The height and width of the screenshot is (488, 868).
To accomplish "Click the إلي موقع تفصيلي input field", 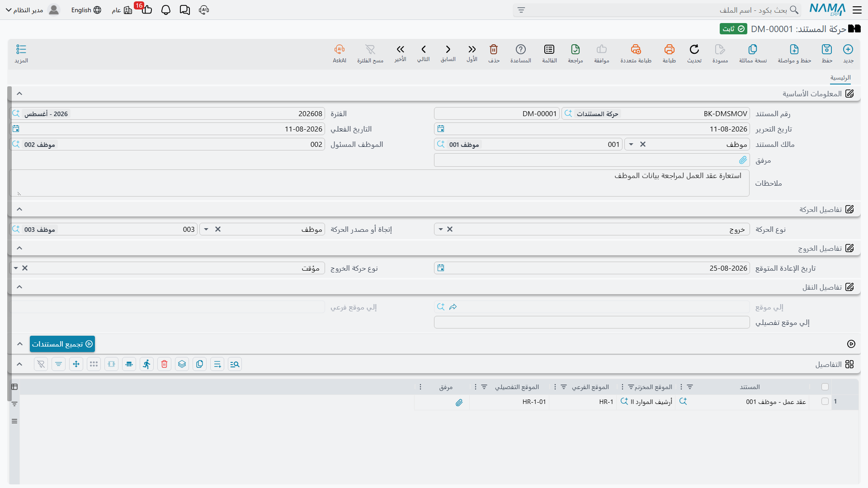I will point(592,322).
